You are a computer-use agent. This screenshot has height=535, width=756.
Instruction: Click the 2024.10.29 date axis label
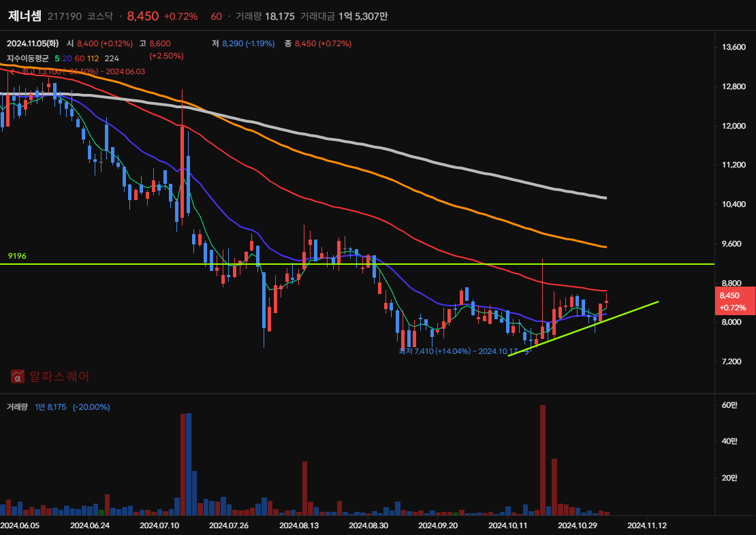coord(578,525)
